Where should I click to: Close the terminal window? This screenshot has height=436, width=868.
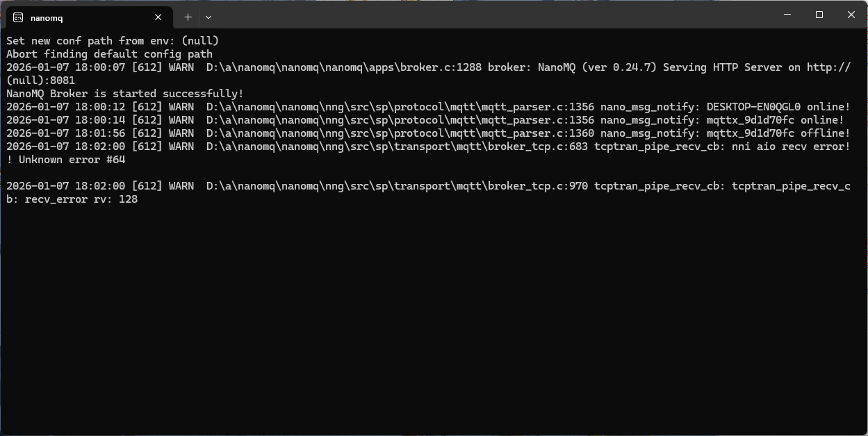tap(851, 15)
